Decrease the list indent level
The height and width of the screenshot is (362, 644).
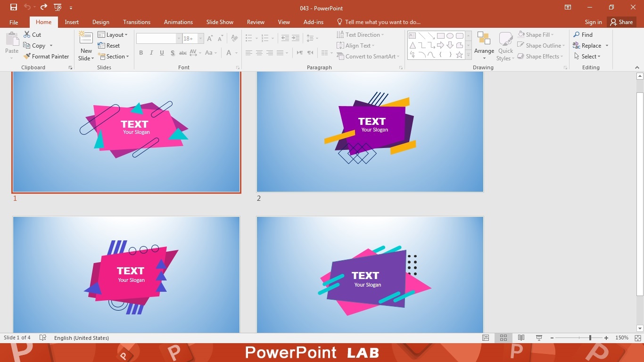point(285,38)
